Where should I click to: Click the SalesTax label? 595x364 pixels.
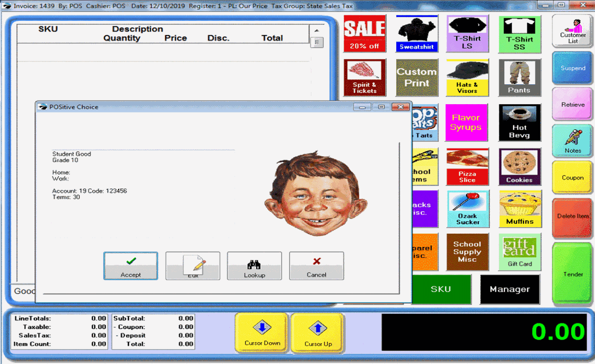35,335
